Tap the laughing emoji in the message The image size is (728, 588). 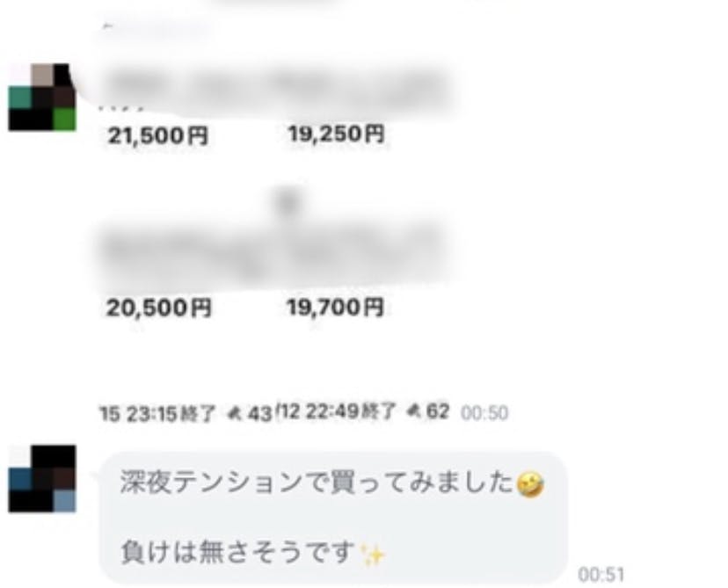click(x=530, y=484)
